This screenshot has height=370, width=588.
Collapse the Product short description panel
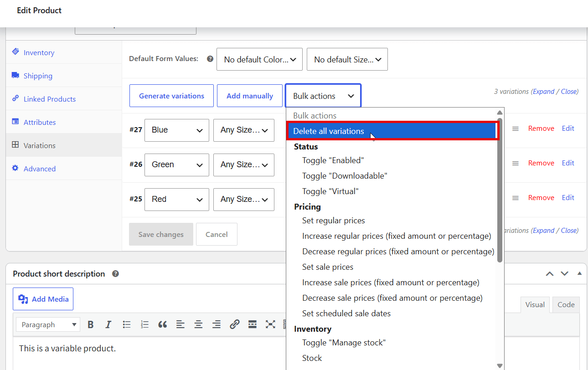pyautogui.click(x=580, y=274)
